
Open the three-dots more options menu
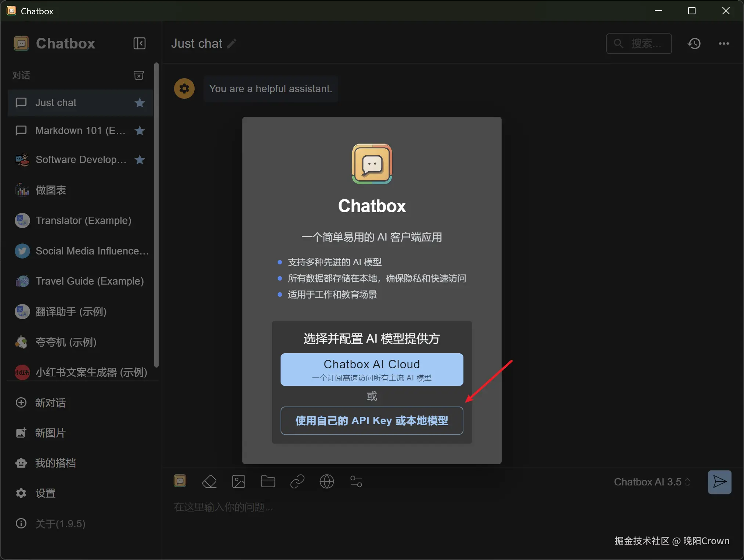point(724,44)
